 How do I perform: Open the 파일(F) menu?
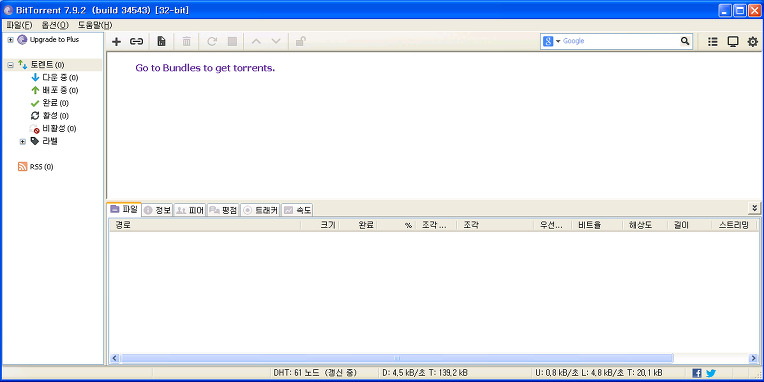click(19, 25)
